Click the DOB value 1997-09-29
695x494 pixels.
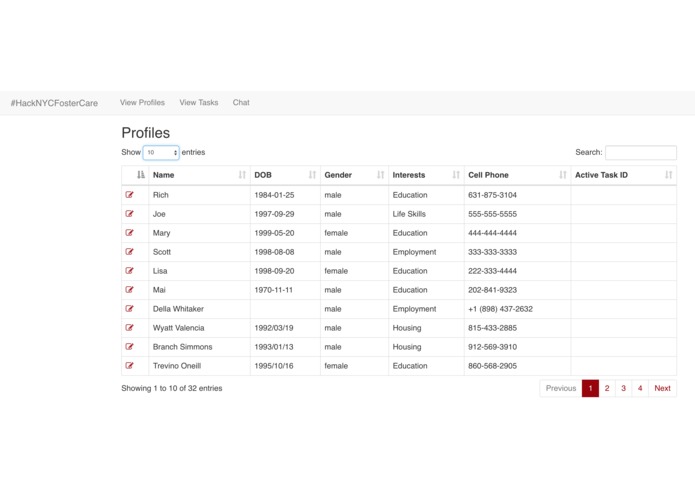[274, 214]
